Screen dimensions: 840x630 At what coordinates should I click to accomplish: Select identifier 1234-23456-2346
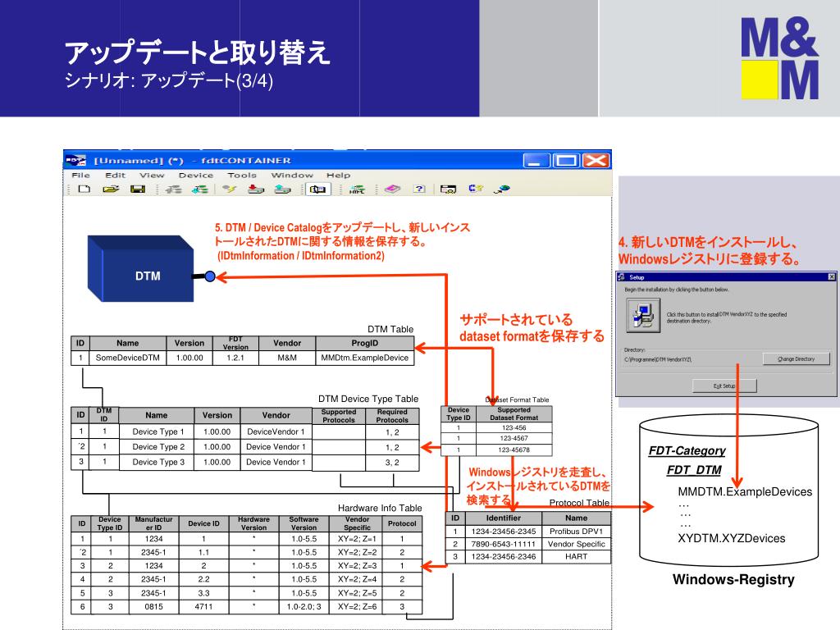tap(504, 557)
